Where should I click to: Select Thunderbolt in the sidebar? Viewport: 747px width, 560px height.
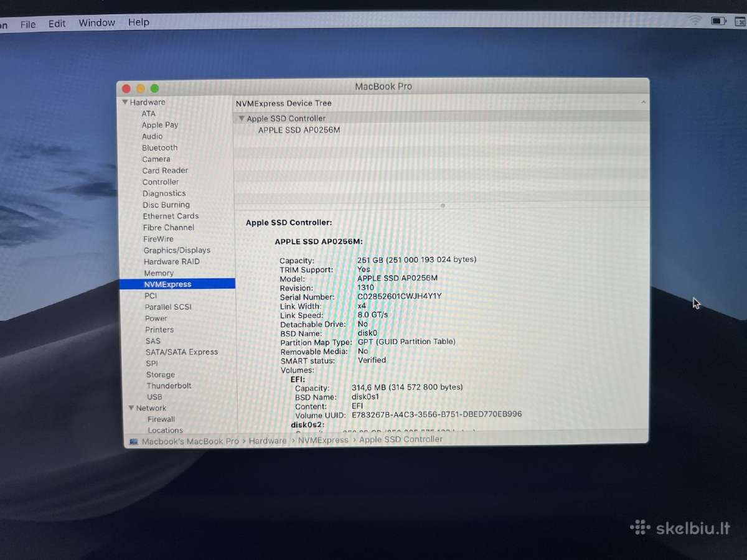coord(169,386)
